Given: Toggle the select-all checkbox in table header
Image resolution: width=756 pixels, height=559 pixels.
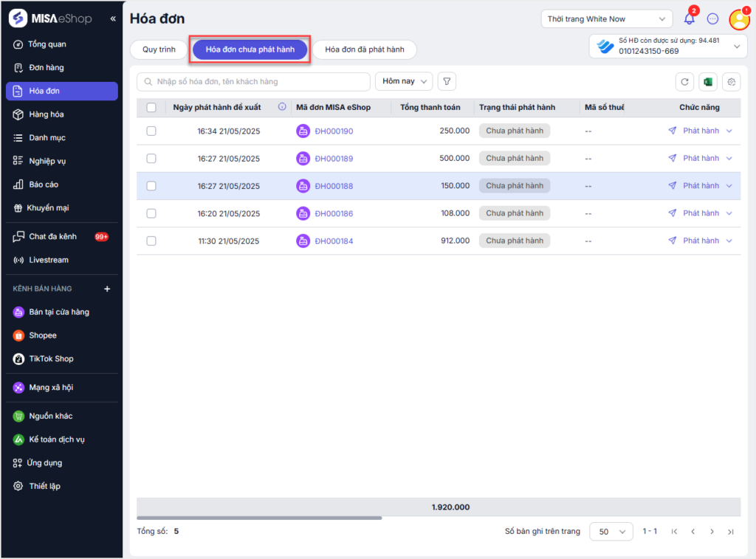Looking at the screenshot, I should [x=151, y=108].
